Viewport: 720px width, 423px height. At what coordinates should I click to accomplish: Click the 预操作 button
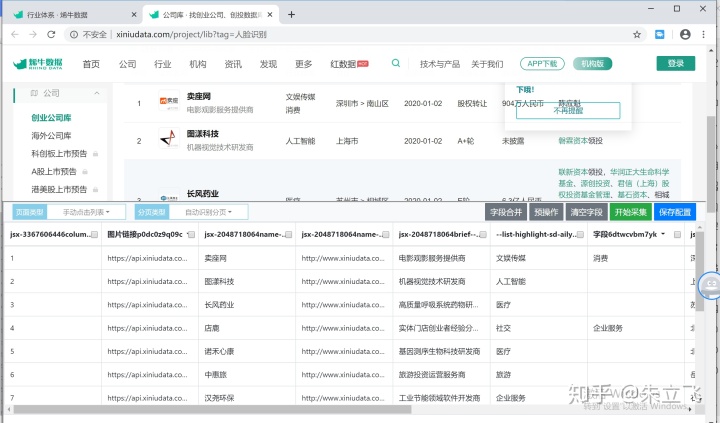(x=546, y=212)
